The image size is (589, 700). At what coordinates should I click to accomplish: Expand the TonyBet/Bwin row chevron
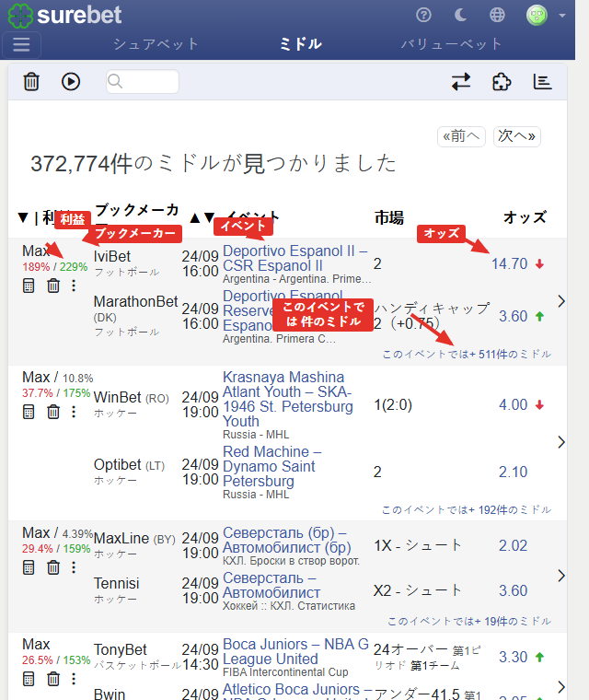coord(561,686)
